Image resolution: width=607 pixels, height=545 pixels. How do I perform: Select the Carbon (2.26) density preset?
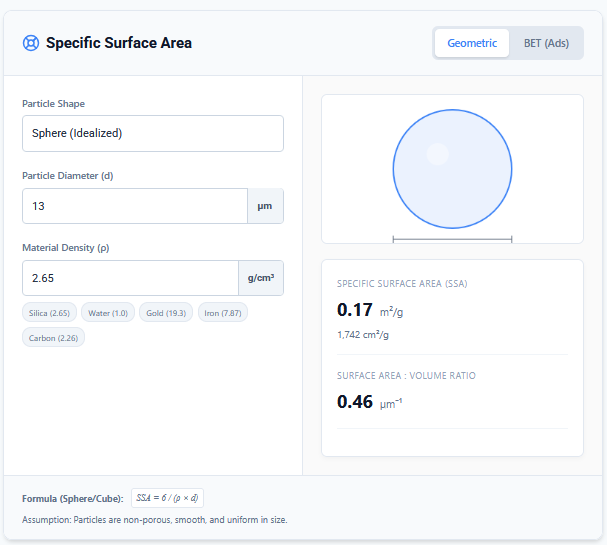[53, 338]
